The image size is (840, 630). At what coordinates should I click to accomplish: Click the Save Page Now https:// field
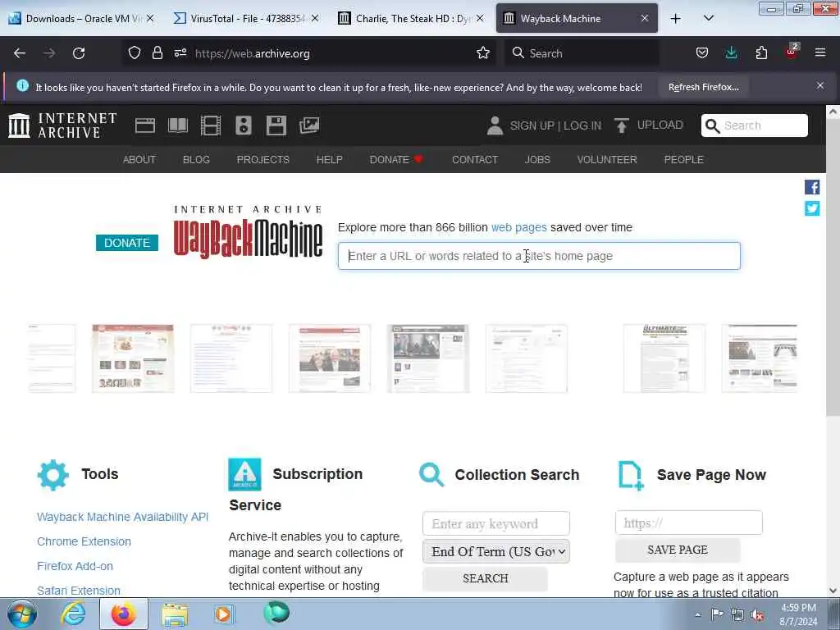688,523
